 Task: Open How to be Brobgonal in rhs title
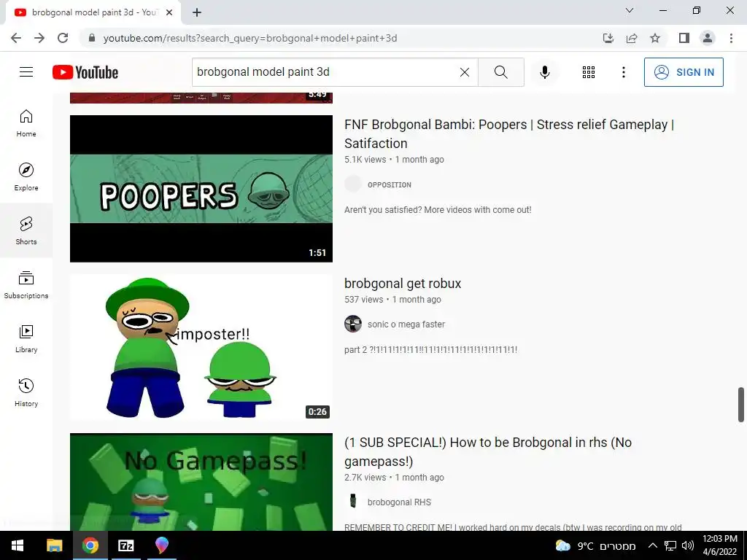point(488,452)
